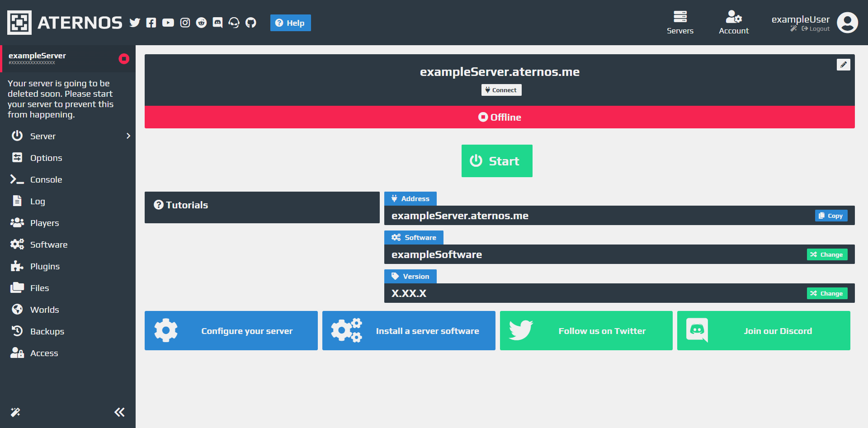This screenshot has height=428, width=868.
Task: Open the Aternos Reddit icon
Action: pos(201,23)
